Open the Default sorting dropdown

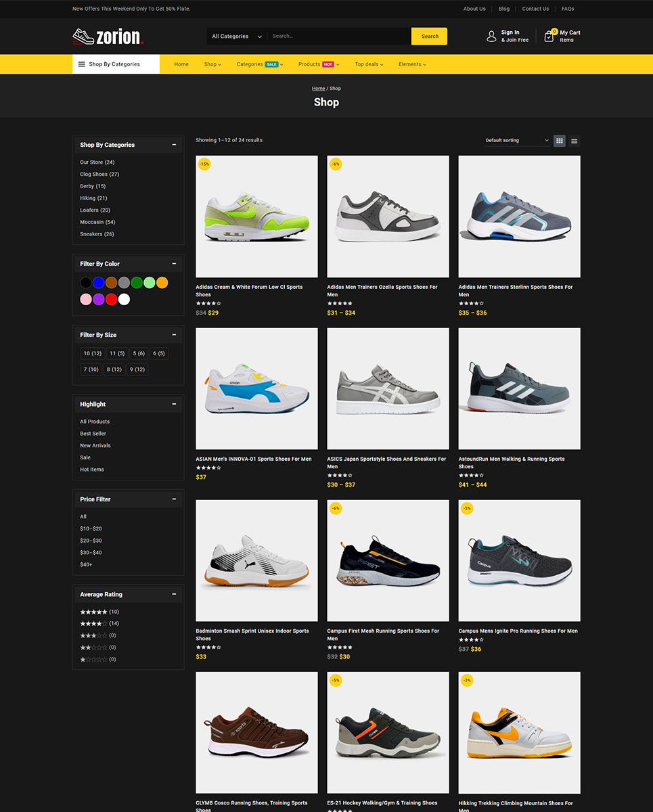point(517,141)
